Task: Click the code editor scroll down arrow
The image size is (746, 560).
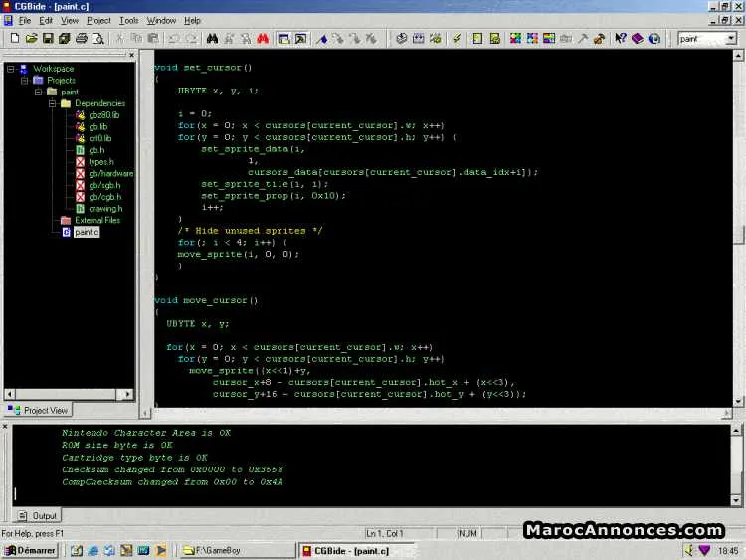Action: click(x=738, y=401)
